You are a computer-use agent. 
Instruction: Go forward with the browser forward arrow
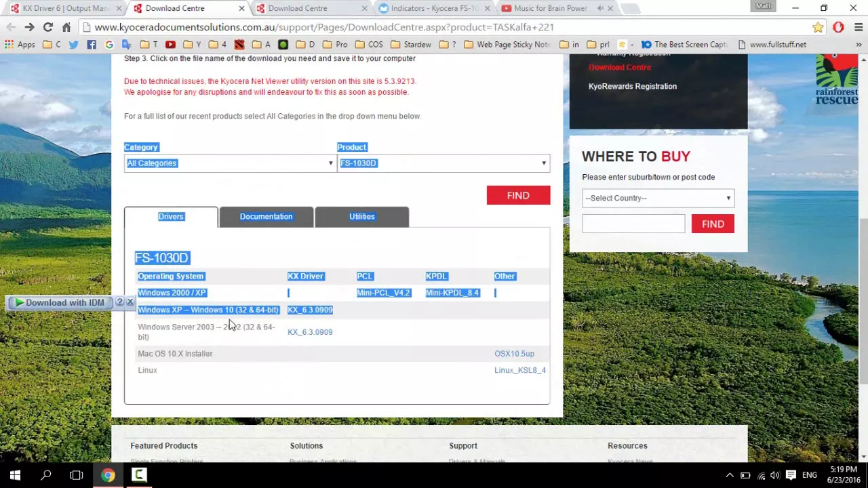click(x=29, y=27)
